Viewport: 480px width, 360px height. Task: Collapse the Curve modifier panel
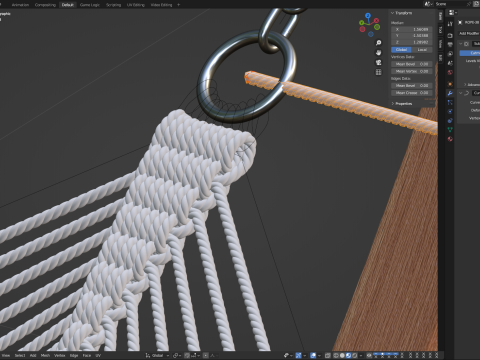(x=461, y=93)
